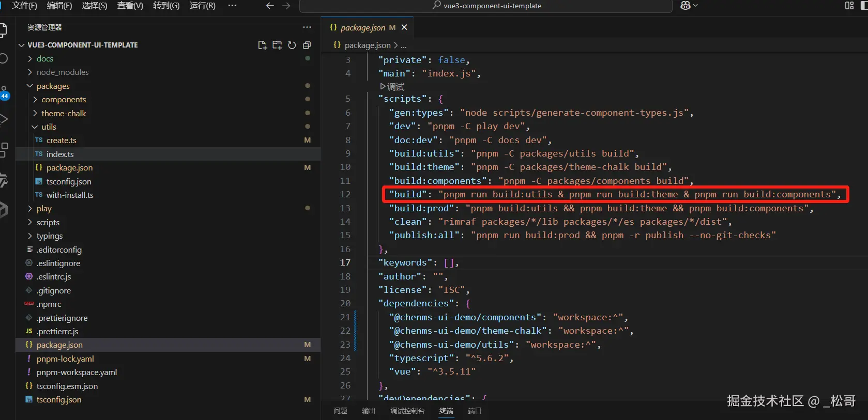Expand the docs folder
Screen dimensions: 868x420
[x=45, y=59]
